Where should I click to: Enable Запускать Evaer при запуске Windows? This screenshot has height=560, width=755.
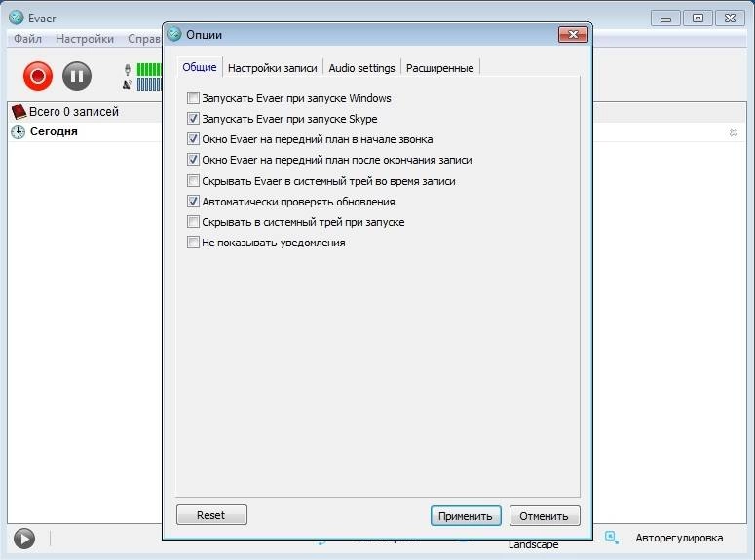(x=193, y=98)
